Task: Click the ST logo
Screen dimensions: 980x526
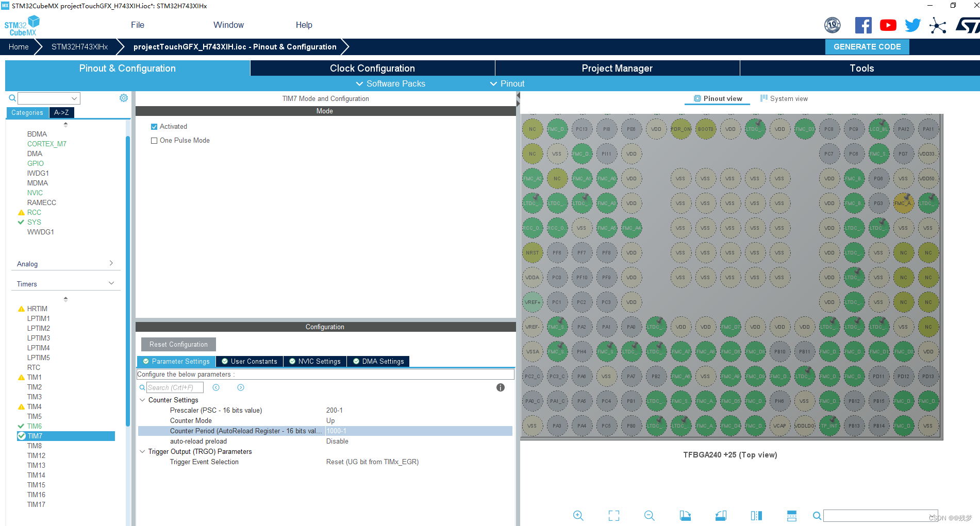Action: [968, 25]
